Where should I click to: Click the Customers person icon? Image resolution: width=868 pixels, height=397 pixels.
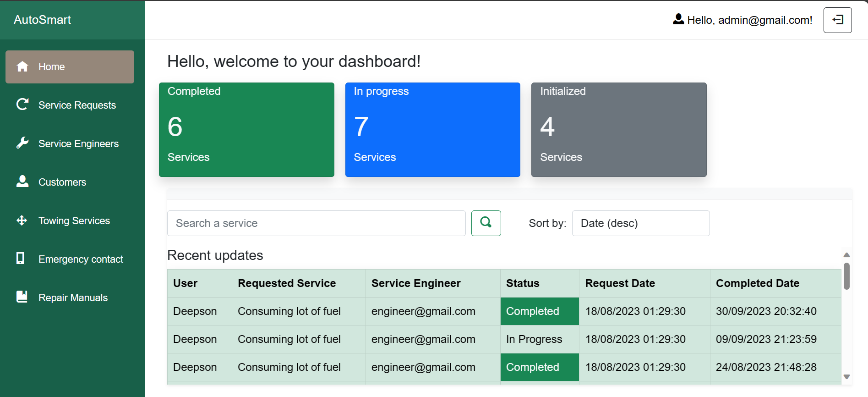(22, 182)
